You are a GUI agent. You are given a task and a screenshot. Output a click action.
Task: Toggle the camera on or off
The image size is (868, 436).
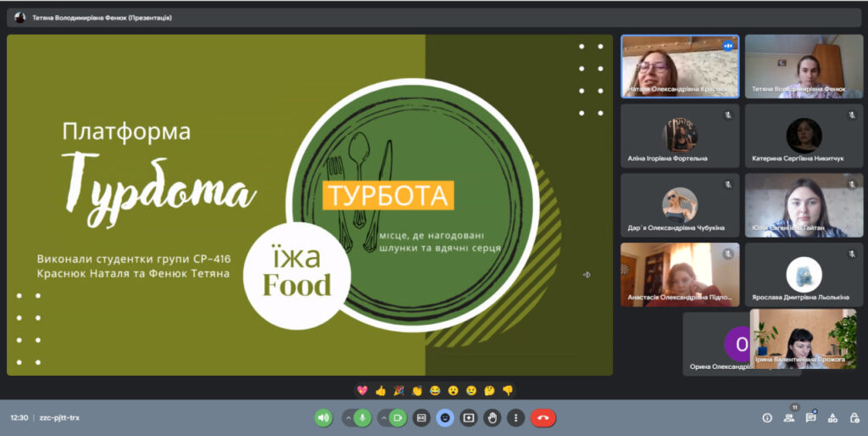point(397,417)
